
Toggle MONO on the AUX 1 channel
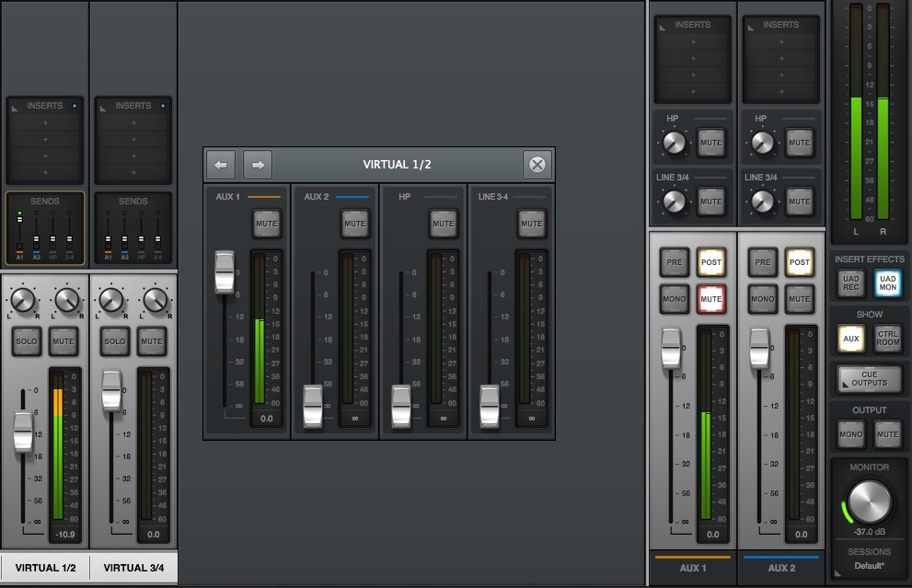coord(675,299)
